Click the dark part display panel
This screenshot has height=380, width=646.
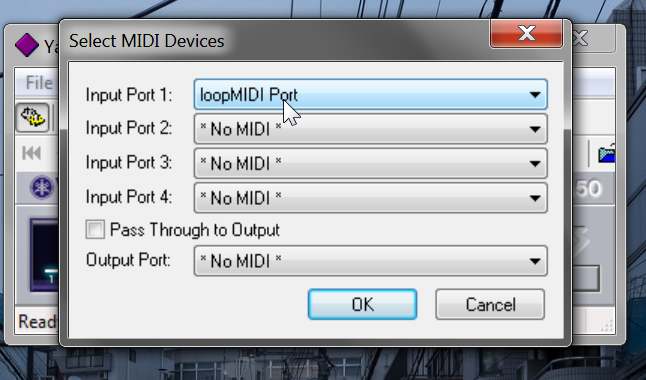44,255
